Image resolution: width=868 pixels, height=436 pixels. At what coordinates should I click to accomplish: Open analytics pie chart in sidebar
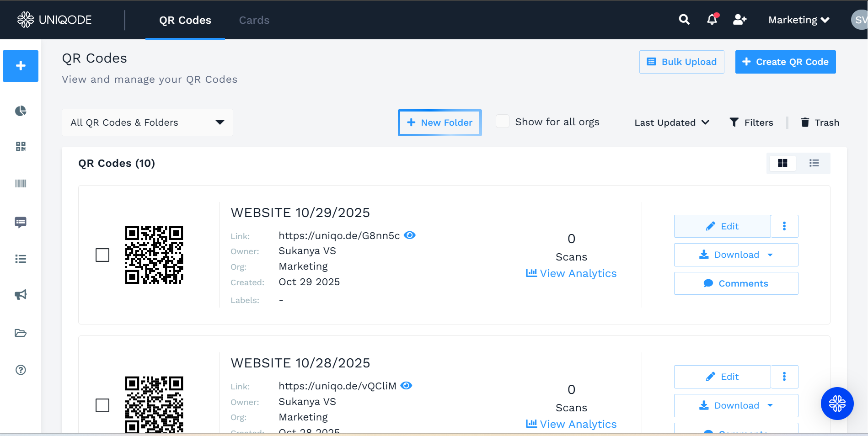click(x=21, y=111)
